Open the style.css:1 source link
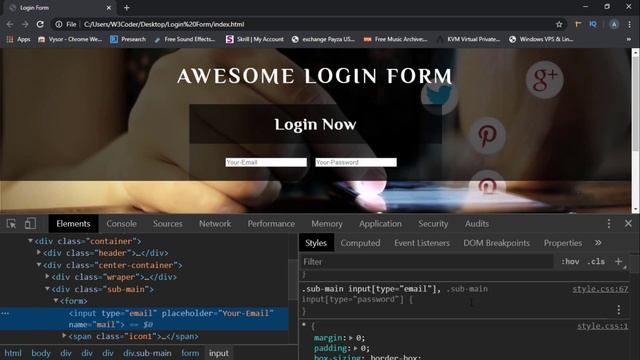 602,326
